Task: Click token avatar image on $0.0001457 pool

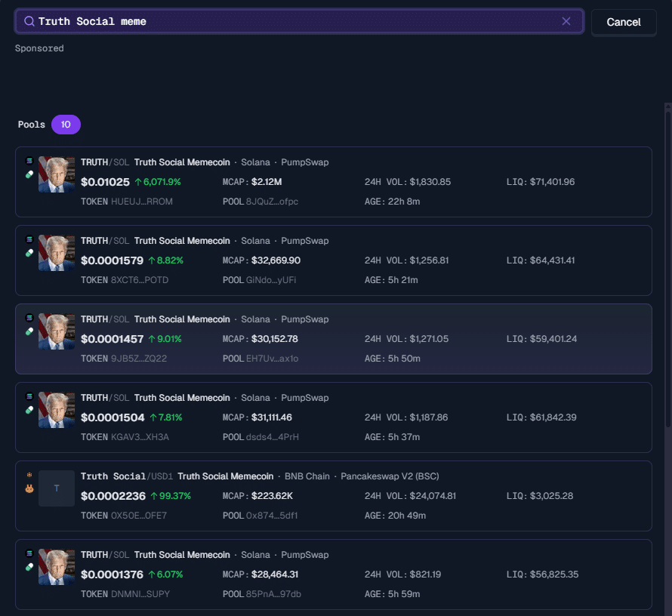Action: pos(57,331)
